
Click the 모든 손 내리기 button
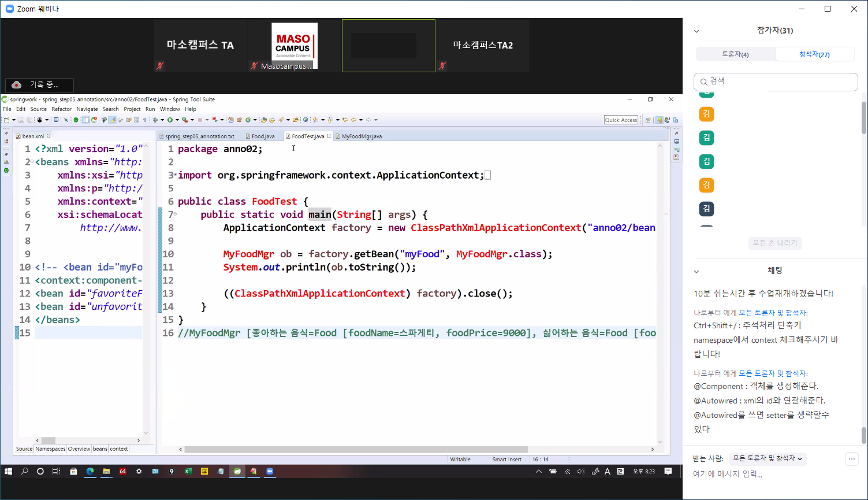click(x=774, y=243)
